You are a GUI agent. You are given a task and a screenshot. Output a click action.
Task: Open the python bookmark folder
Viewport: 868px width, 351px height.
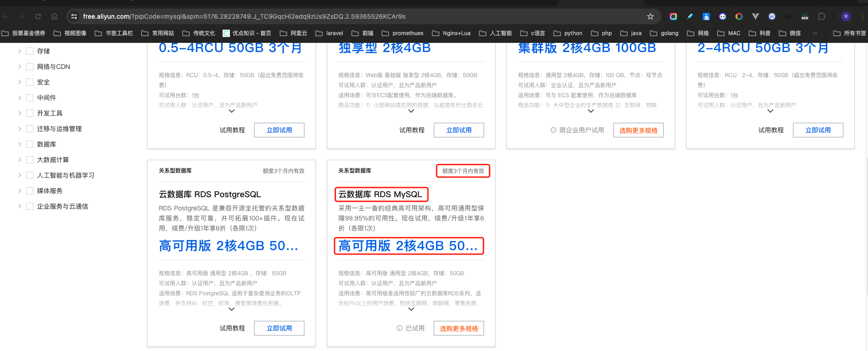(568, 33)
